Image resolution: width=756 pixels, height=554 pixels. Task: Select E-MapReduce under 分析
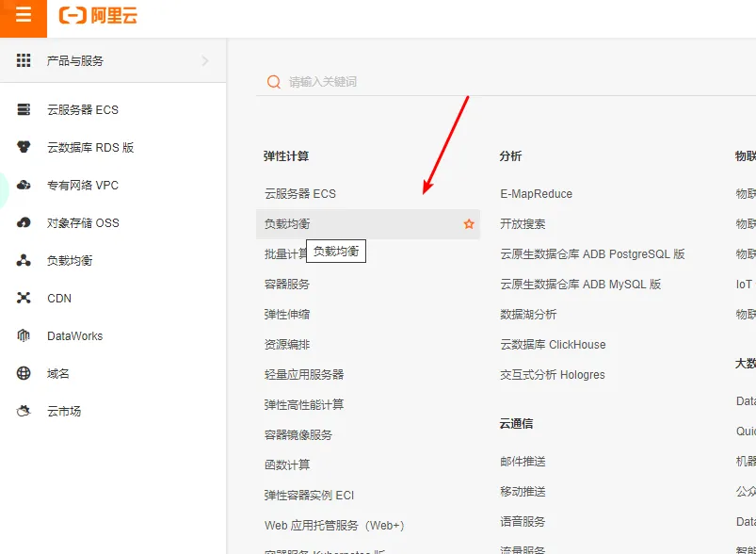[536, 193]
